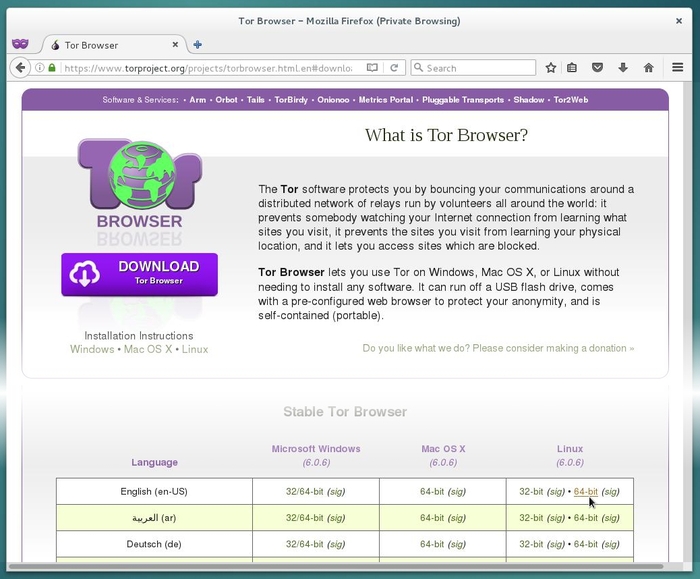Open Tor2Web link in top bar

coord(571,100)
